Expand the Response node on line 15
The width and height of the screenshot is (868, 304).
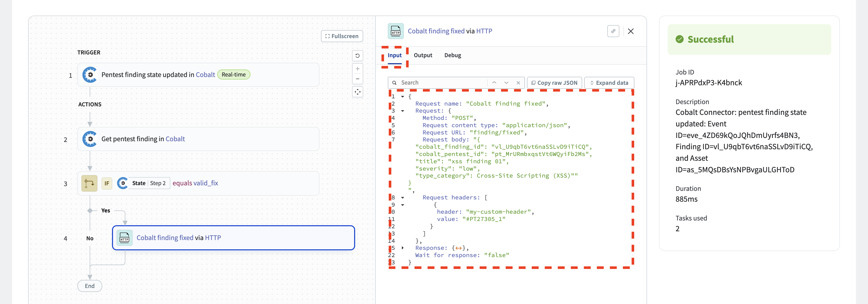point(402,248)
